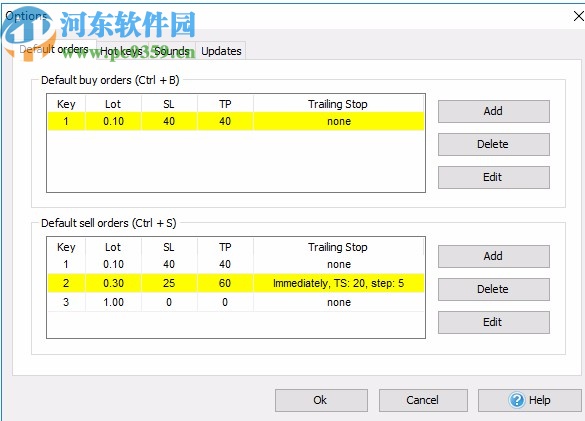Click TP value 60 in sell orders
Viewport: 585px width, 421px height.
point(225,283)
